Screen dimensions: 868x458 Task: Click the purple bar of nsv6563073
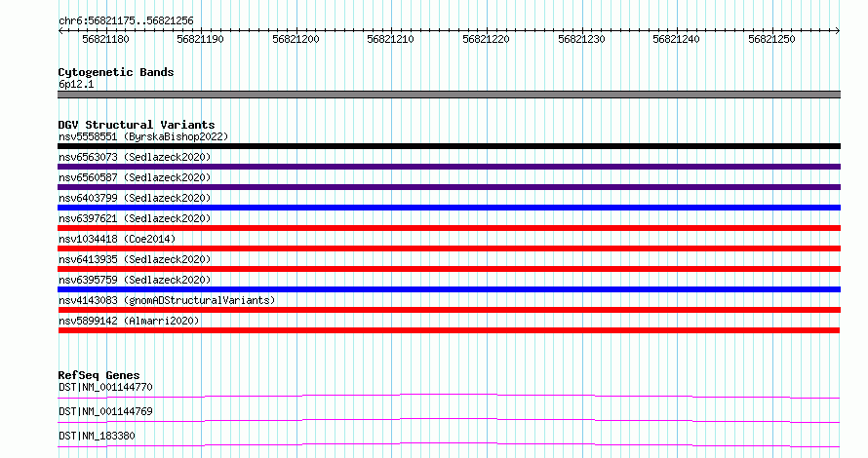coord(449,167)
